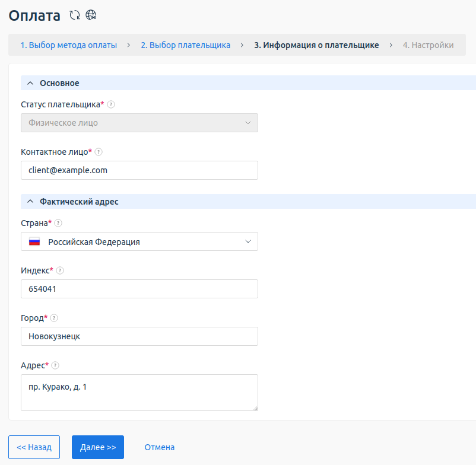Focus the Адрес text area
Image resolution: width=476 pixels, height=465 pixels.
pyautogui.click(x=139, y=393)
